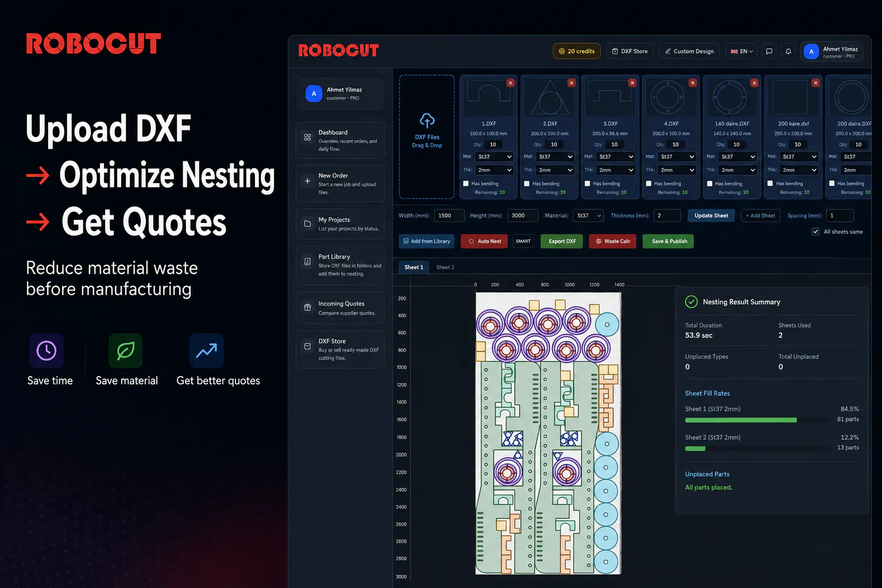Click the Get better quotes chart icon
This screenshot has width=882, height=588.
point(207,350)
